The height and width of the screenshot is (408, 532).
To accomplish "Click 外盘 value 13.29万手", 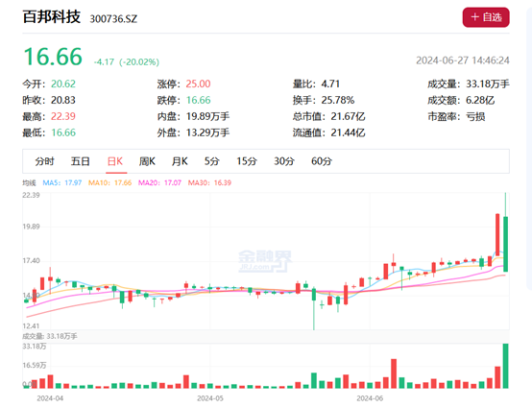I will click(207, 132).
